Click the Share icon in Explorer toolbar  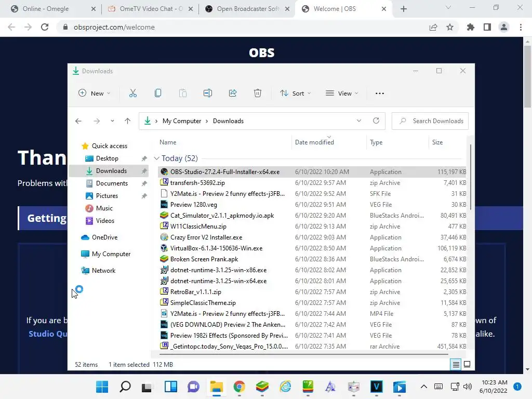tap(233, 94)
